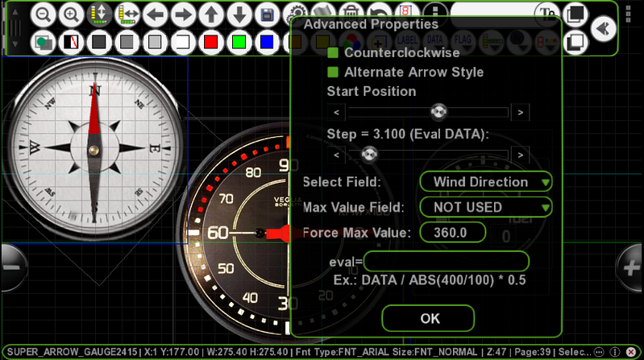Save layout with floppy disk icon
This screenshot has height=360, width=644.
point(268,14)
